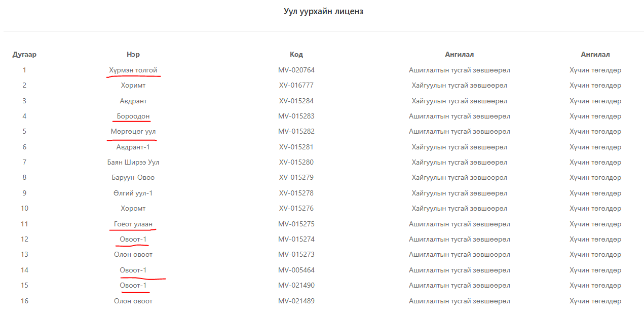Select the "Бороодон" license name
The height and width of the screenshot is (316, 644).
[133, 116]
